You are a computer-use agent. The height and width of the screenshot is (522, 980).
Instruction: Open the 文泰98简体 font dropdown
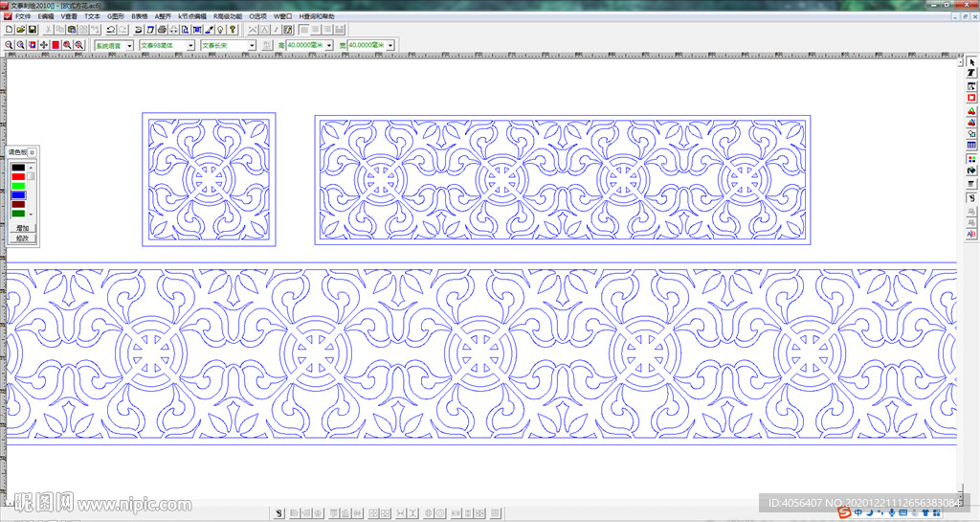pos(190,45)
